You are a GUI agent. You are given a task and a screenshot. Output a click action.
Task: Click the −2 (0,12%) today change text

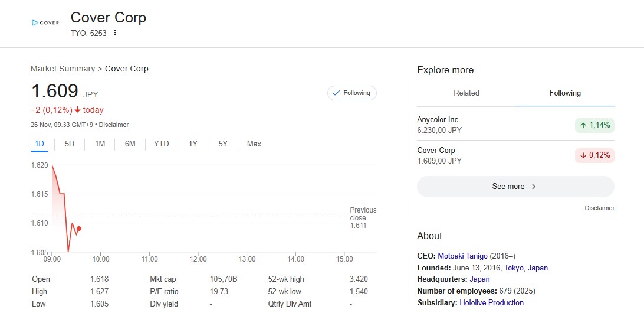(67, 110)
